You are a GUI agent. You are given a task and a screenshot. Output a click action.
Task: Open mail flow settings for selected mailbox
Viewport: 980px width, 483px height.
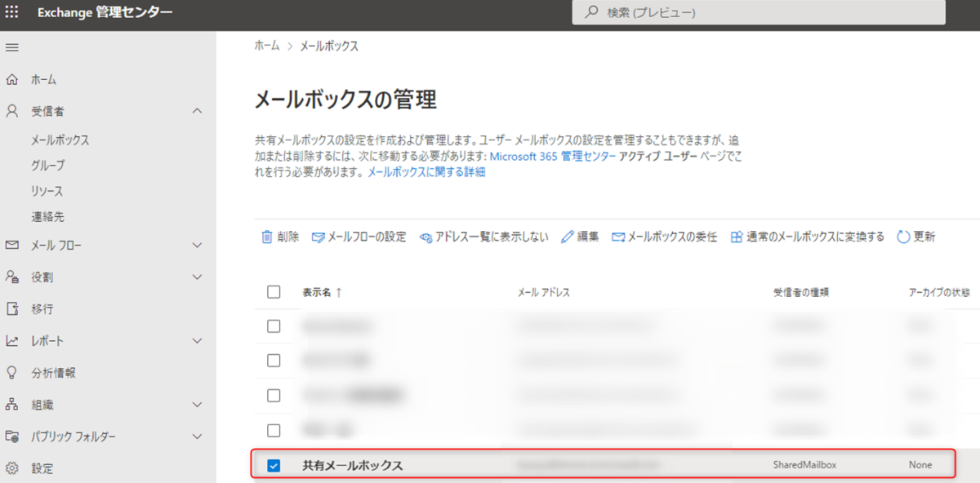359,237
